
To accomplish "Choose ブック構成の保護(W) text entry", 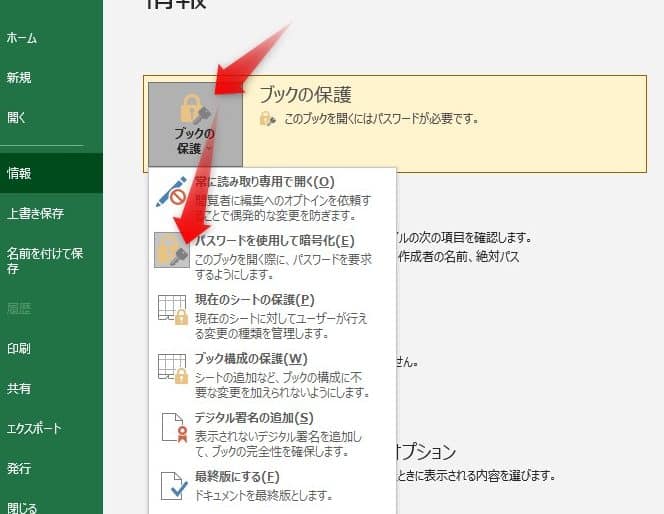I will 251,359.
